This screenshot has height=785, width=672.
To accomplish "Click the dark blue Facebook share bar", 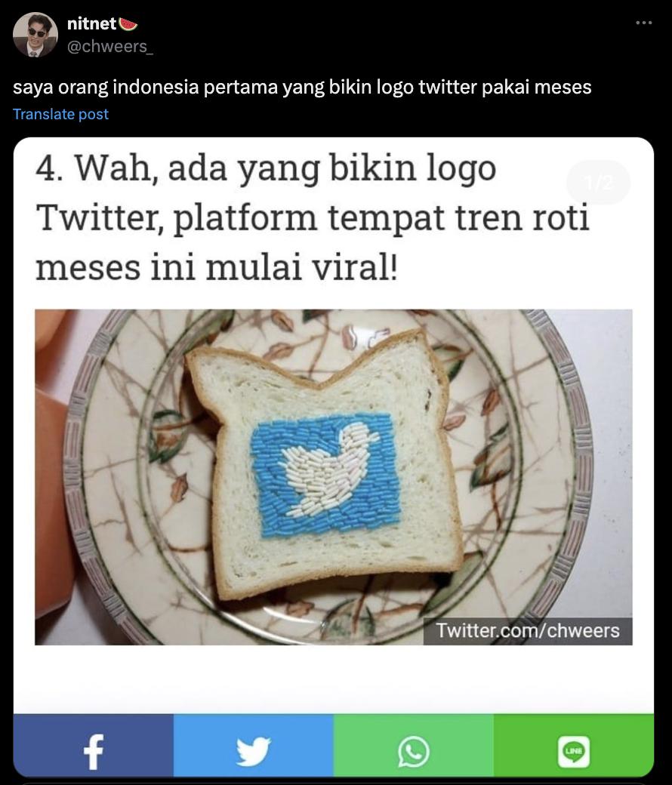I will (93, 745).
